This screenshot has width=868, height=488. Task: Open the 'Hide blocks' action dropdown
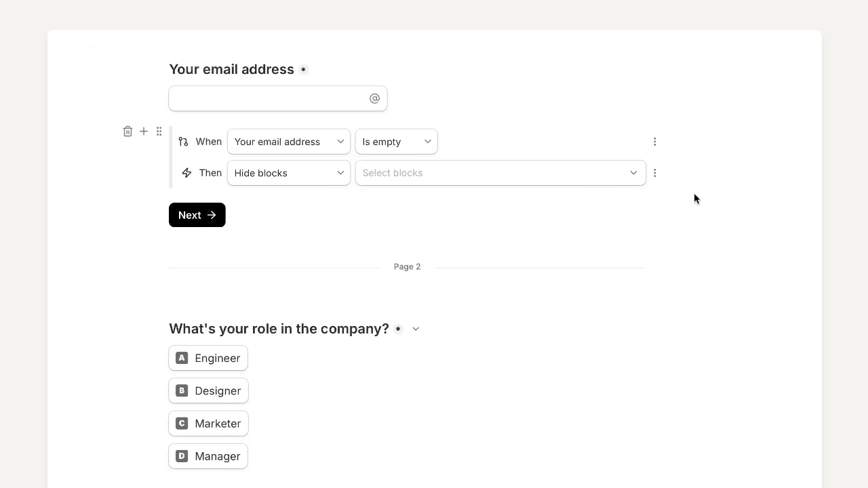tap(289, 173)
